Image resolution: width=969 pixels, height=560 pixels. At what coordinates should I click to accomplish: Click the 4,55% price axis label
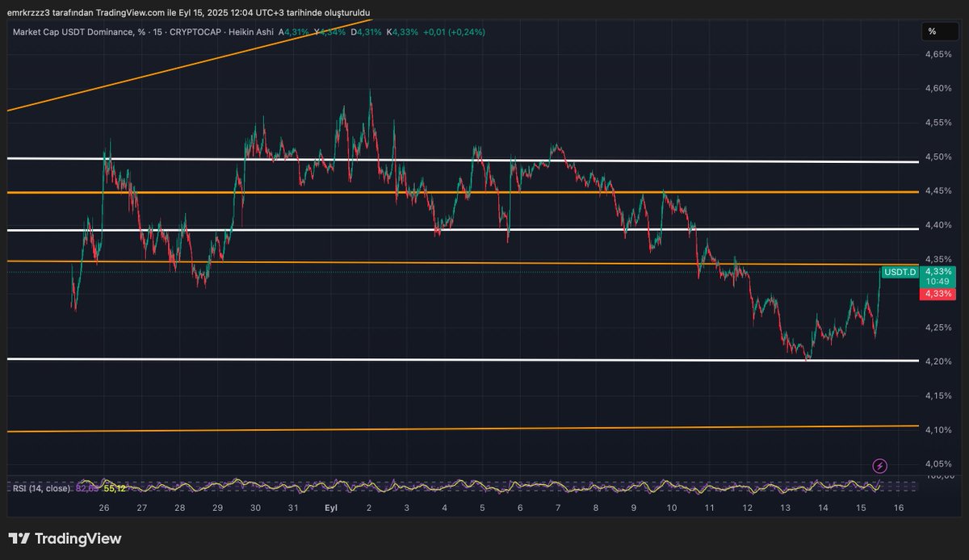click(x=938, y=123)
